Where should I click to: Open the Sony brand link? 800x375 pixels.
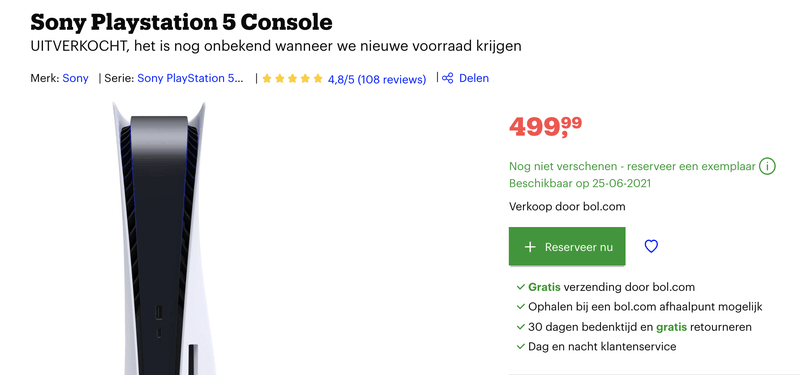pyautogui.click(x=76, y=79)
